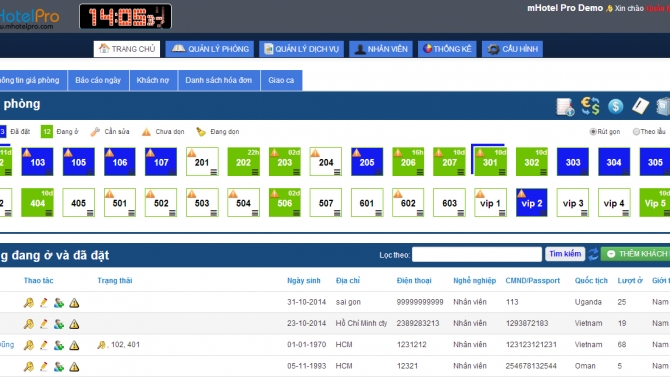Click key icon in 01-01-1970 row
Screen dimensions: 670x377
click(29, 345)
